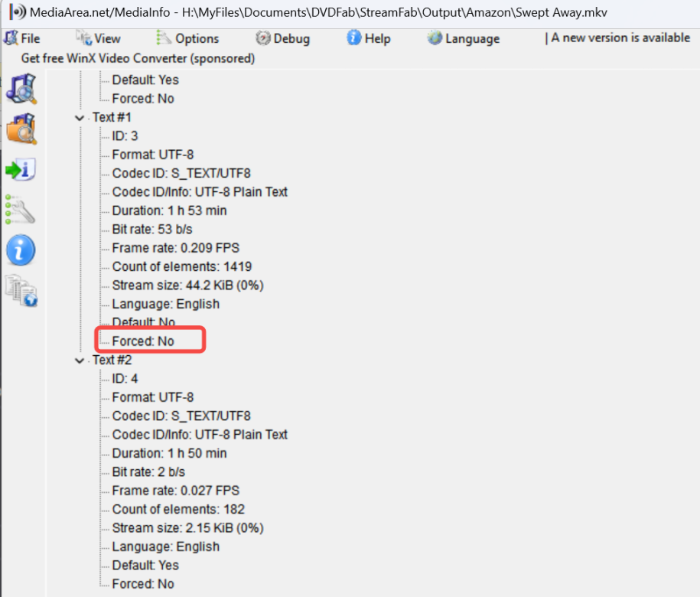
Task: Select Format: UTF-8 under Text #1
Action: [153, 155]
